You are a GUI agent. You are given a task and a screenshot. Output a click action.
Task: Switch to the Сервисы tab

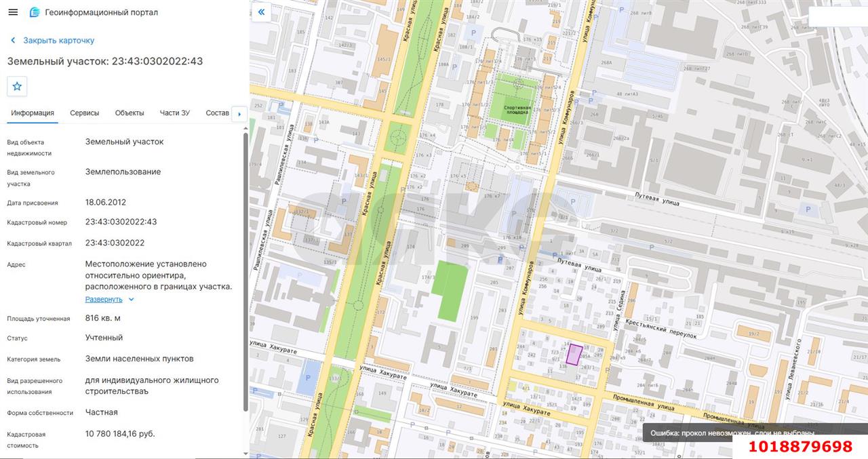(x=85, y=113)
